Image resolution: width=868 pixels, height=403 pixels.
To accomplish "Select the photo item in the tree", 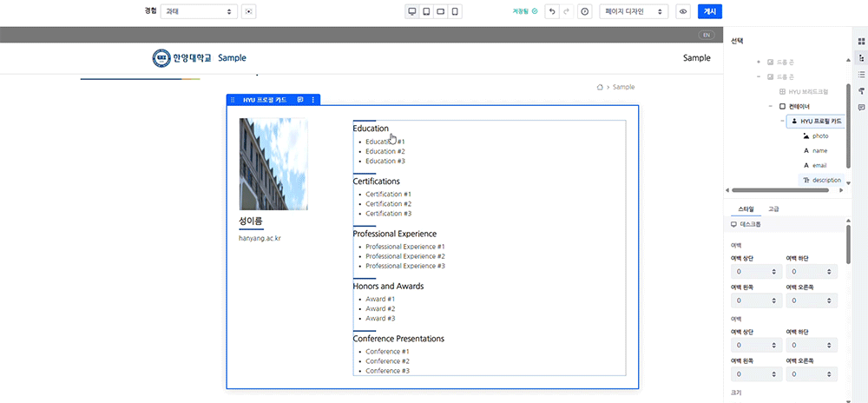I will coord(820,136).
